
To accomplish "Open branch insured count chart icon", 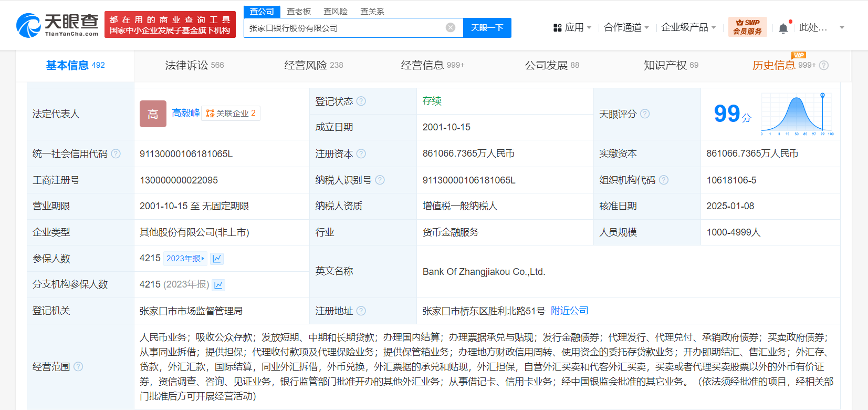I will click(x=218, y=285).
